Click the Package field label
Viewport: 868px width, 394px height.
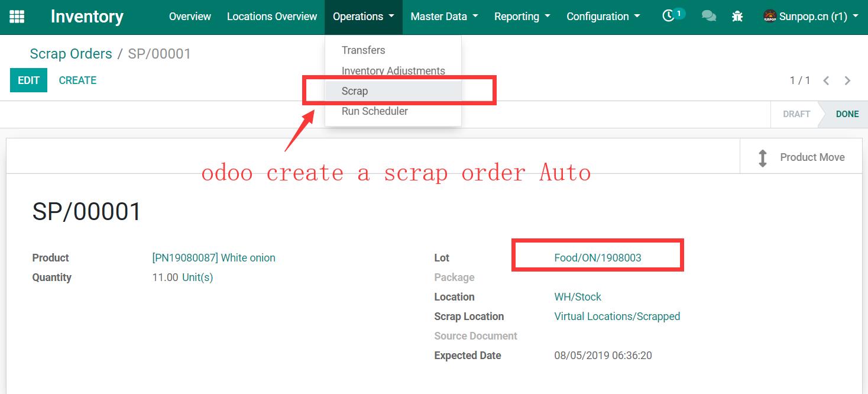pos(454,277)
